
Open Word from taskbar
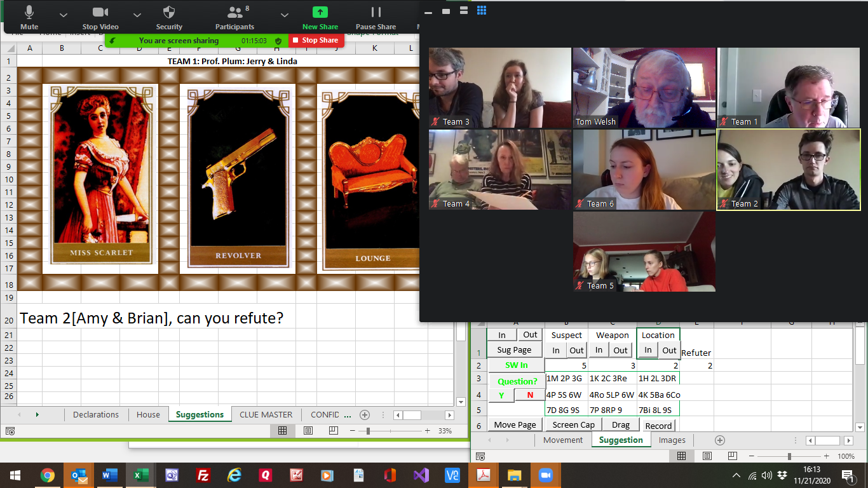[x=110, y=475]
